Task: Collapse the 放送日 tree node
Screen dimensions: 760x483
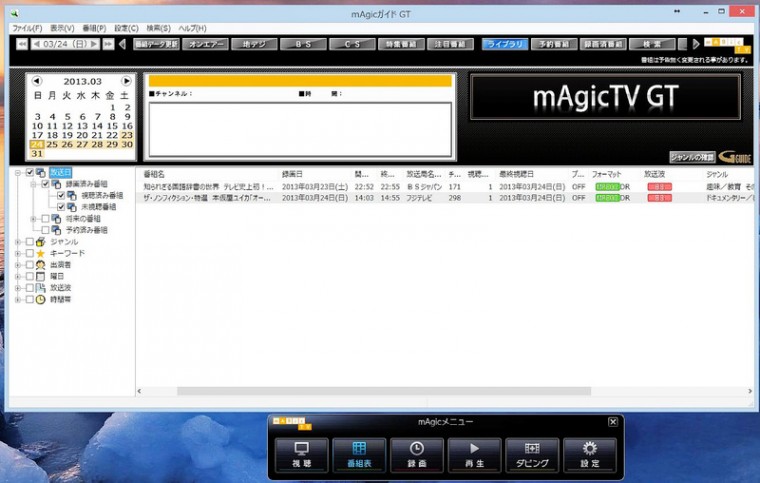Action: pyautogui.click(x=17, y=173)
